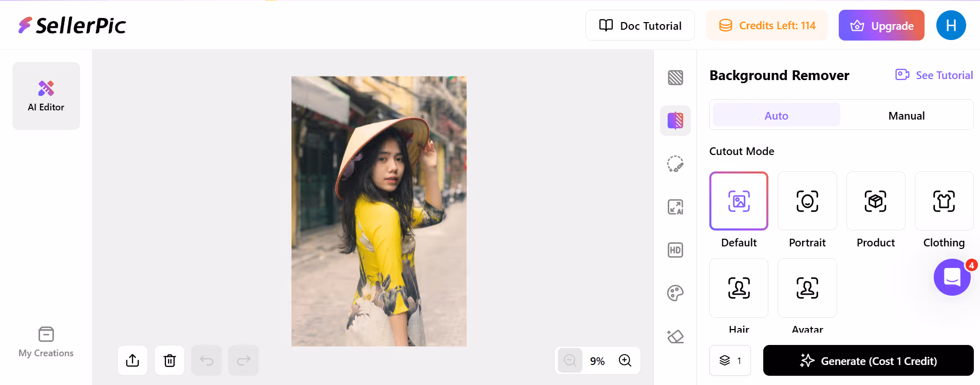Open the chat support bubble

point(952,277)
